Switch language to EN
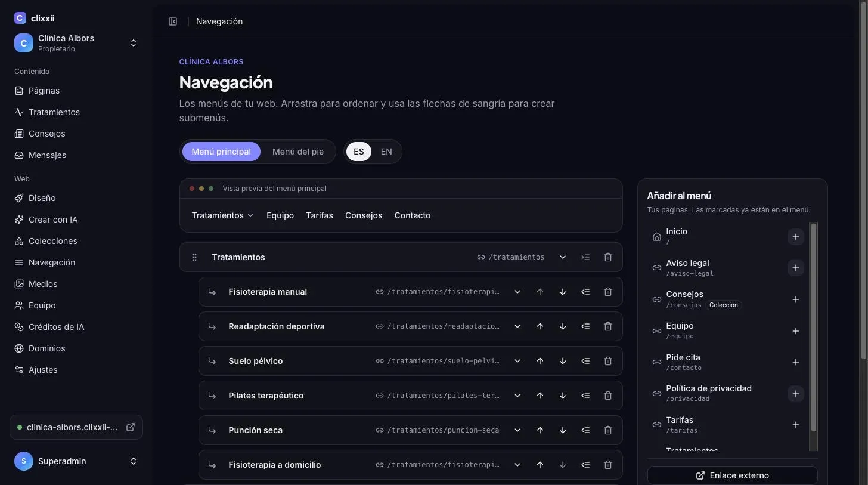 click(386, 152)
